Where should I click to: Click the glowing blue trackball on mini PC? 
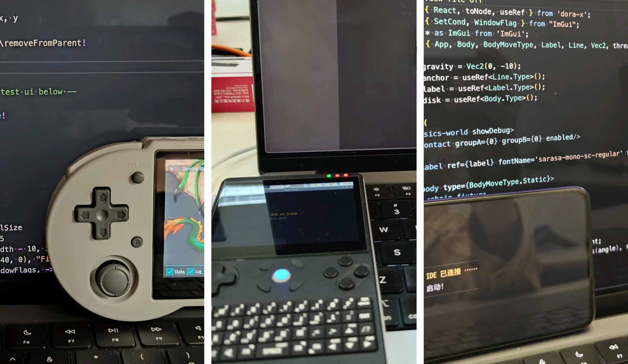[281, 276]
